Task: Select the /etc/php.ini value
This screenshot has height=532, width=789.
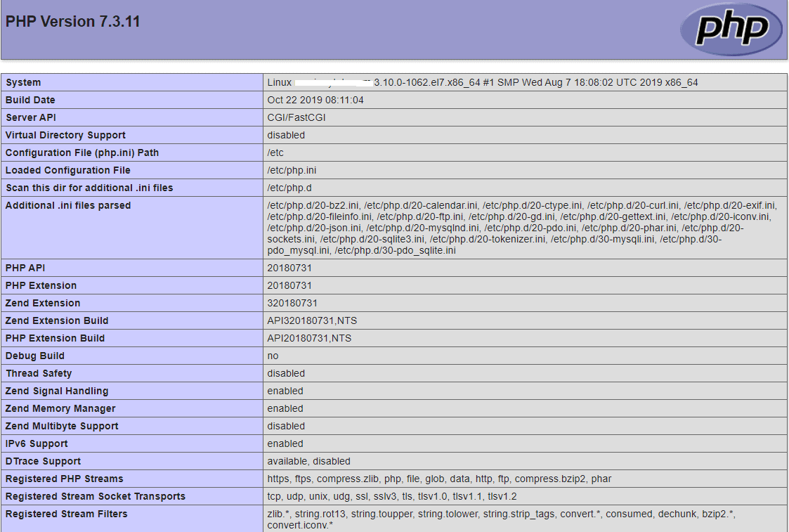Action: pyautogui.click(x=292, y=171)
